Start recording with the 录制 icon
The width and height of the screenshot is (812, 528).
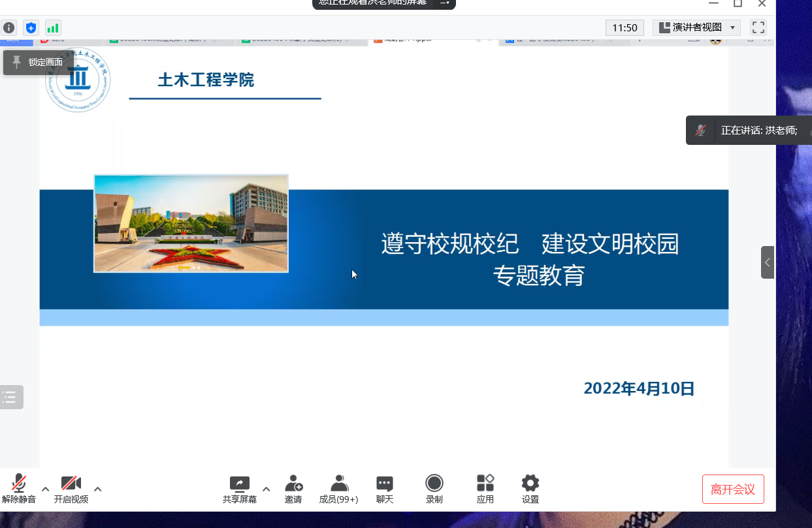pyautogui.click(x=434, y=484)
